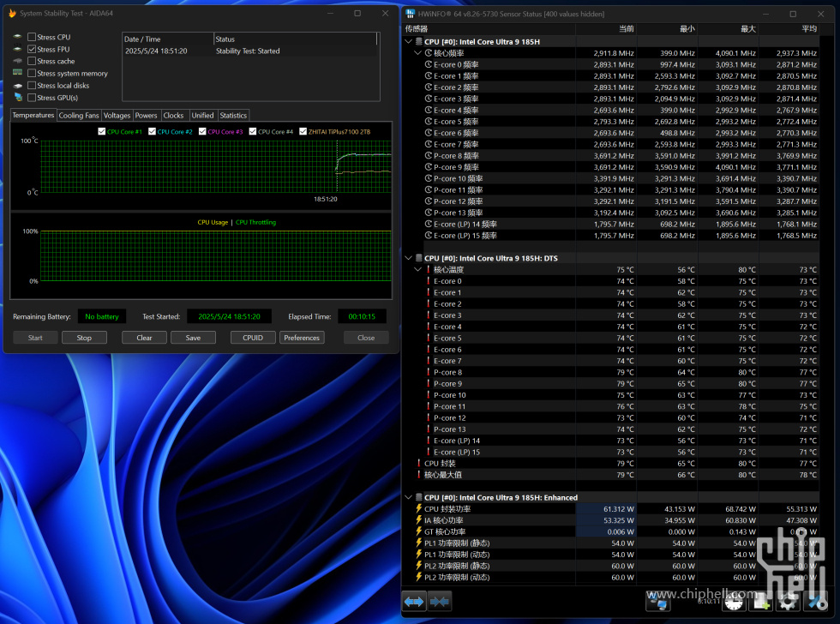Click the elapsed time value 00:10:15
840x624 pixels.
362,316
